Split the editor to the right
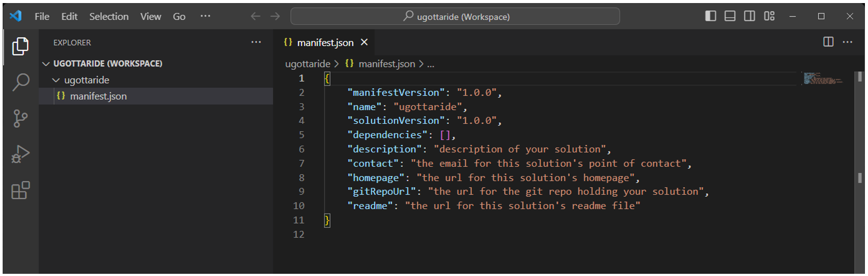 pos(828,42)
